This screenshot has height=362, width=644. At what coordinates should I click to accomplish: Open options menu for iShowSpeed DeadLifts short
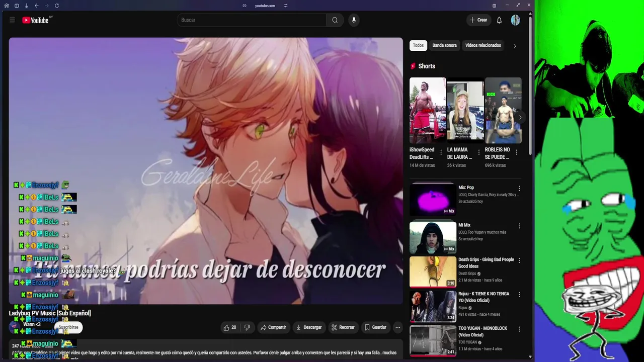point(441,152)
